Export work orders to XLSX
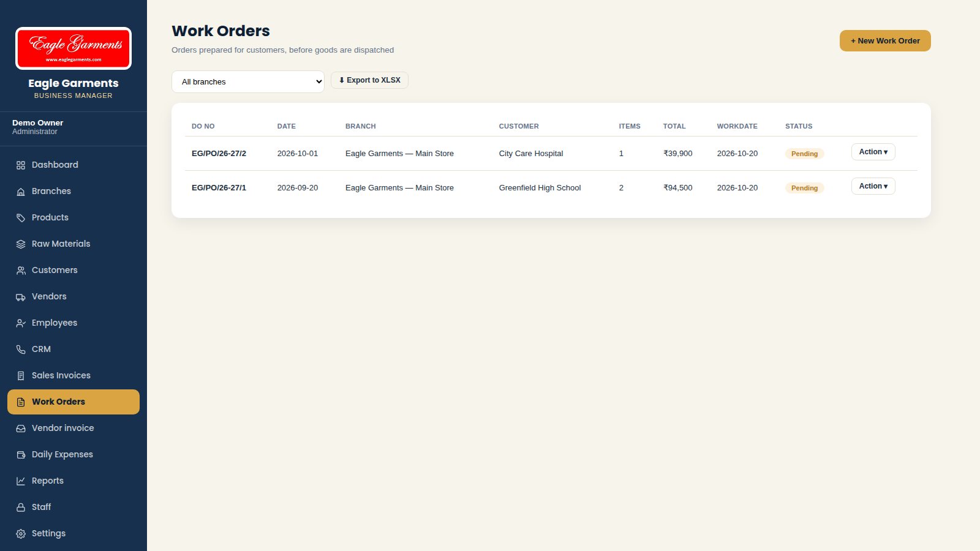Viewport: 980px width, 551px height. point(369,80)
